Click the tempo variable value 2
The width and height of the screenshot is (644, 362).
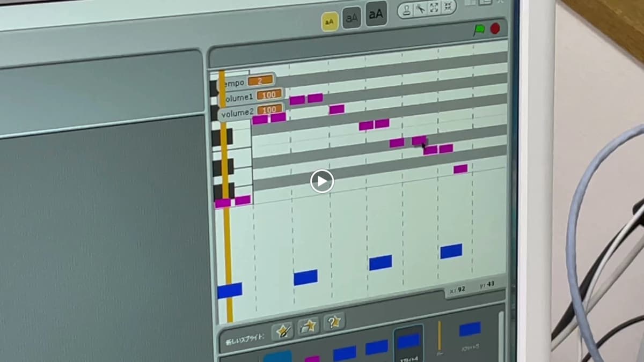(x=260, y=80)
